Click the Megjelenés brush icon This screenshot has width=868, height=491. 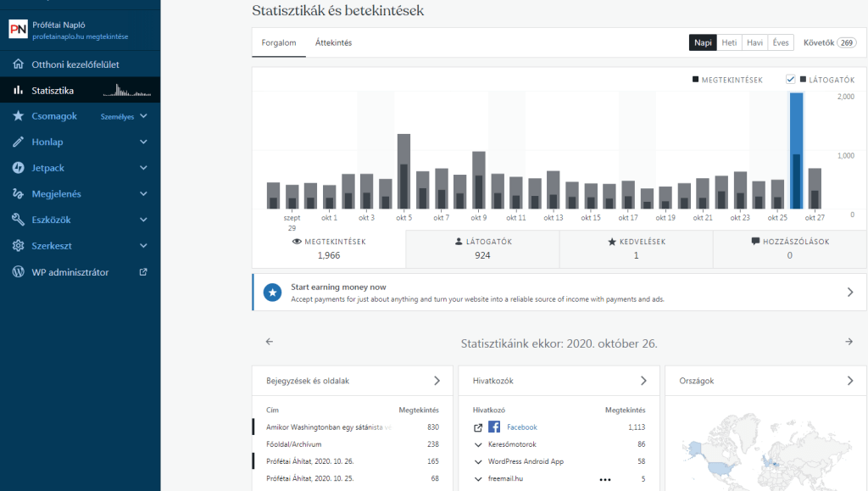(18, 194)
